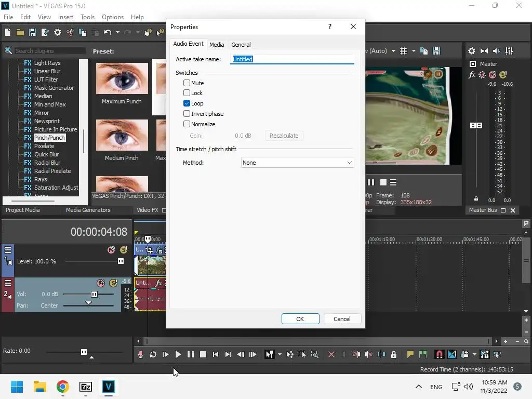Open the Options menu

pyautogui.click(x=113, y=17)
